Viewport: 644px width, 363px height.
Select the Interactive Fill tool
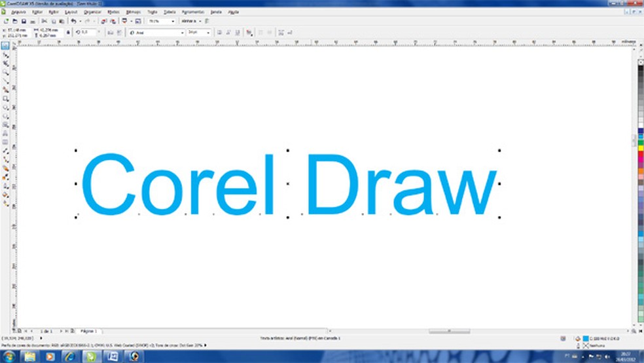click(5, 203)
